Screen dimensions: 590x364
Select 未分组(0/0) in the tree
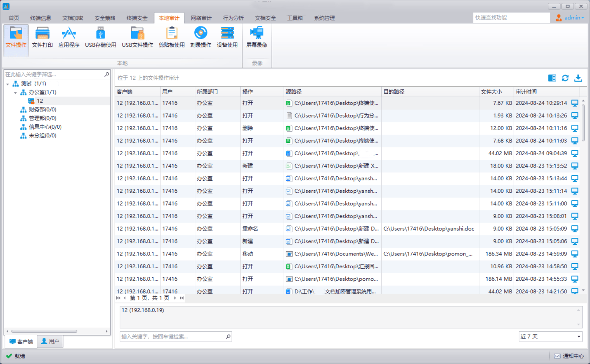click(43, 136)
